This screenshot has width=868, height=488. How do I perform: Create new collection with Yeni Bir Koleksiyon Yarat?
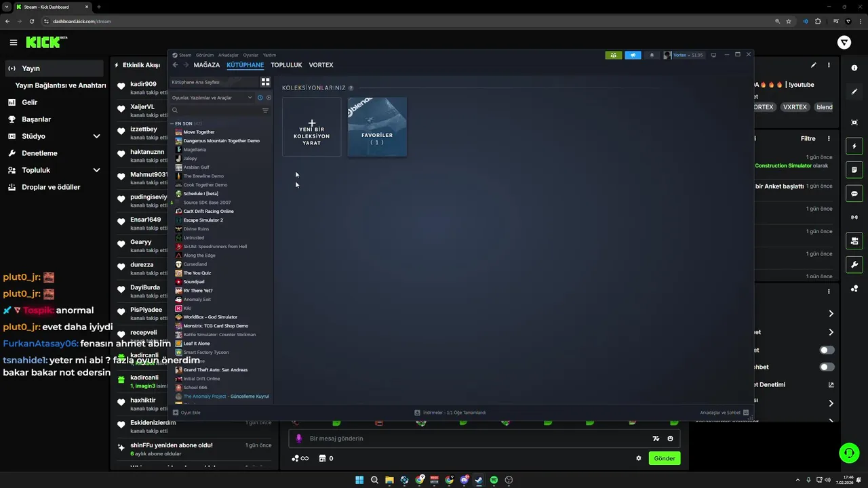pyautogui.click(x=312, y=127)
